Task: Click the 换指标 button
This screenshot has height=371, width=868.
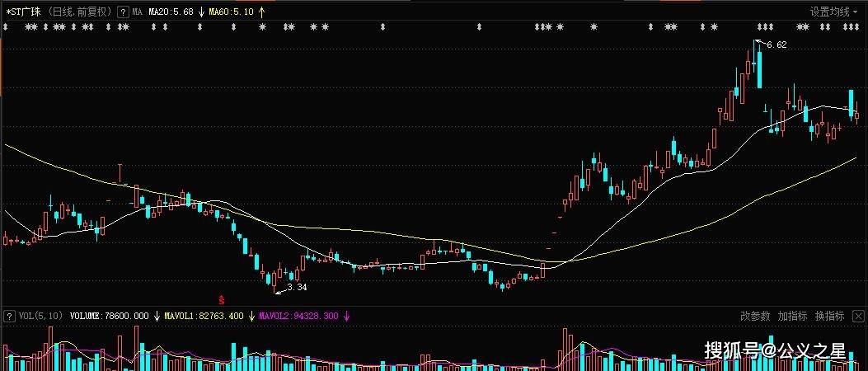Action: pos(829,316)
